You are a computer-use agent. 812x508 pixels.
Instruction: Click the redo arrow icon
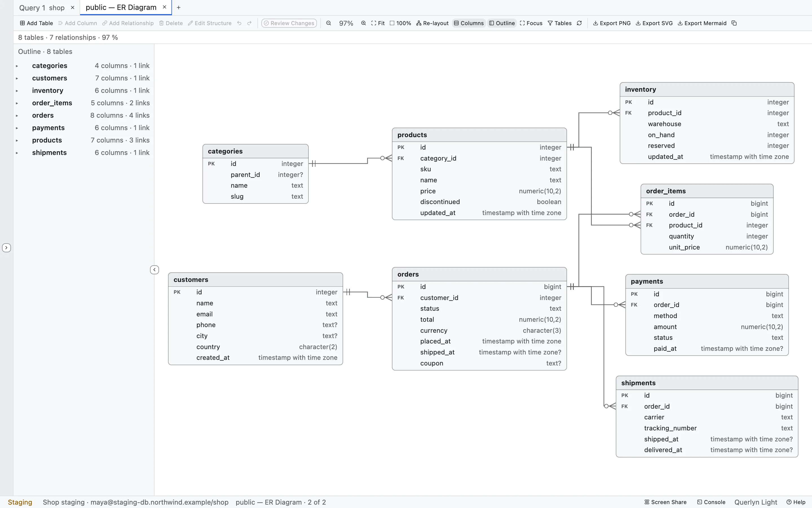click(x=249, y=23)
